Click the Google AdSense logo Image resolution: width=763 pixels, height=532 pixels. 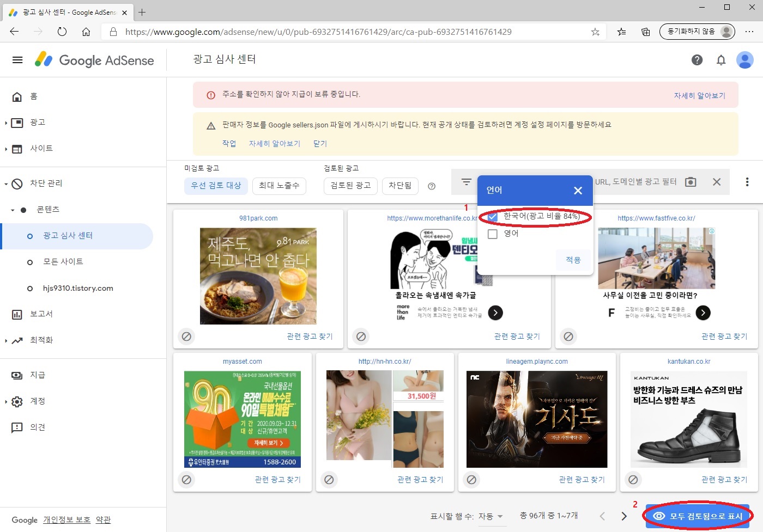94,60
